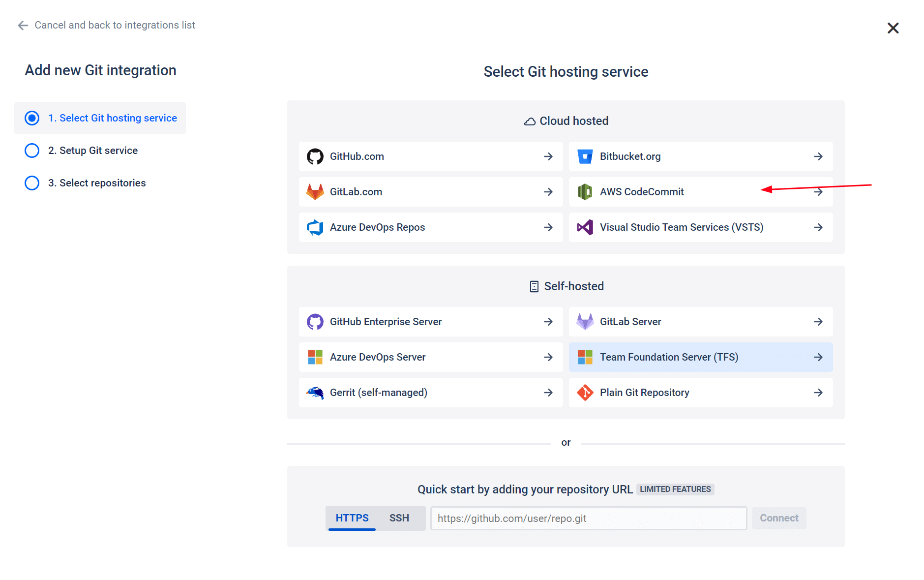Screen dimensions: 924x580
Task: Click the Bitbucket.org bucket logo
Action: [585, 156]
